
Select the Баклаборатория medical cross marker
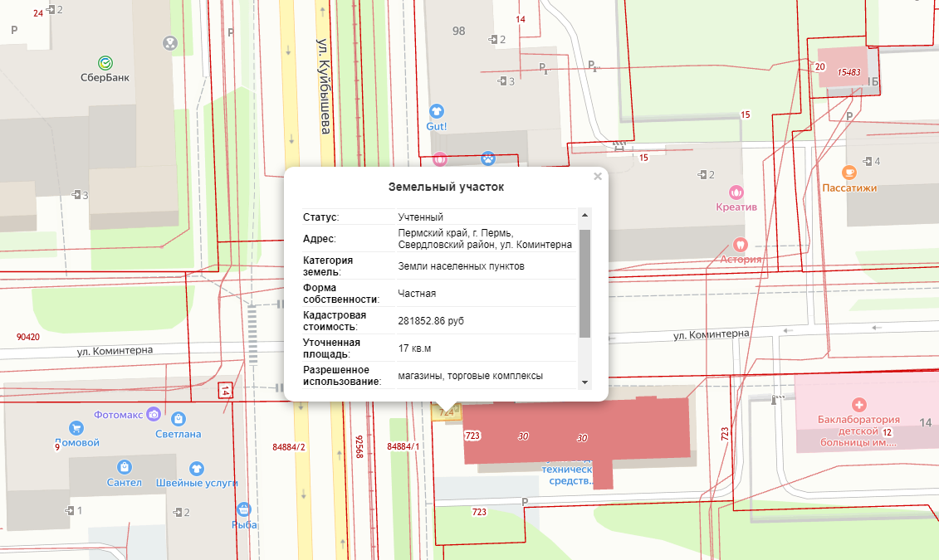pos(859,405)
